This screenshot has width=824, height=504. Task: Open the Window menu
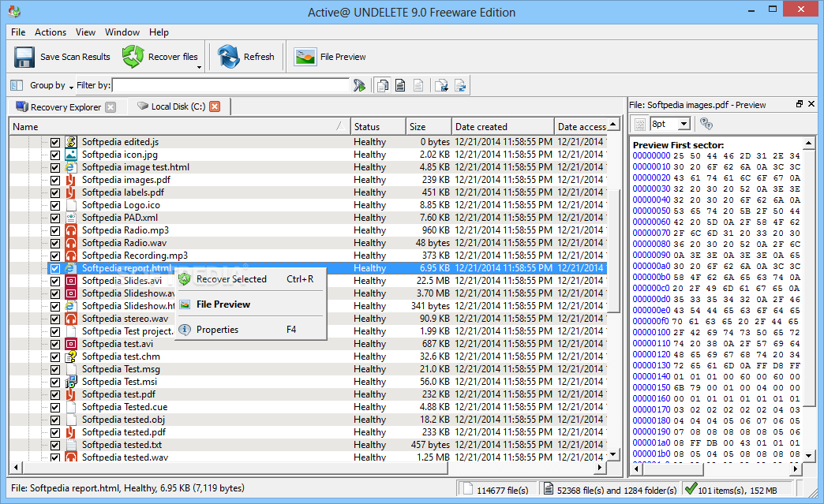122,32
